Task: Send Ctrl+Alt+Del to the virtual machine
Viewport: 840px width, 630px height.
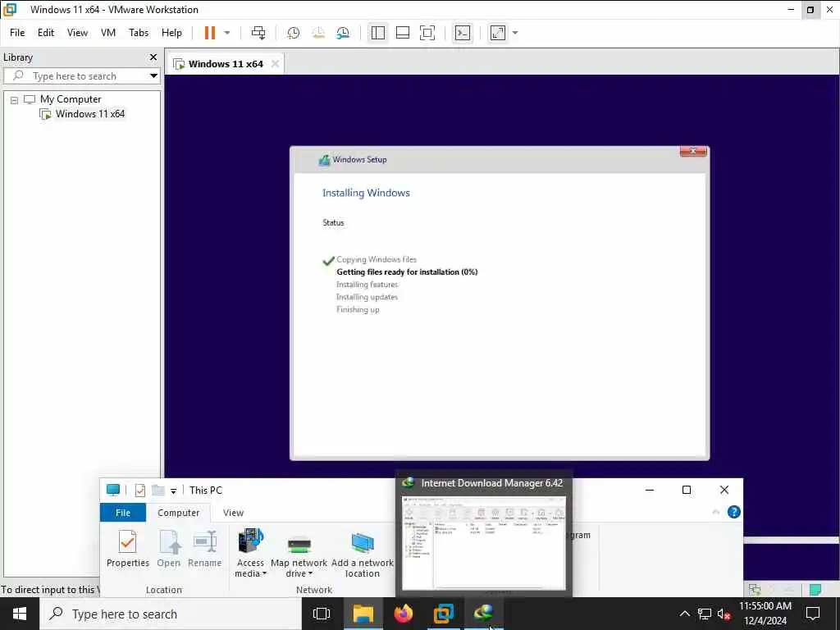Action: (x=258, y=33)
